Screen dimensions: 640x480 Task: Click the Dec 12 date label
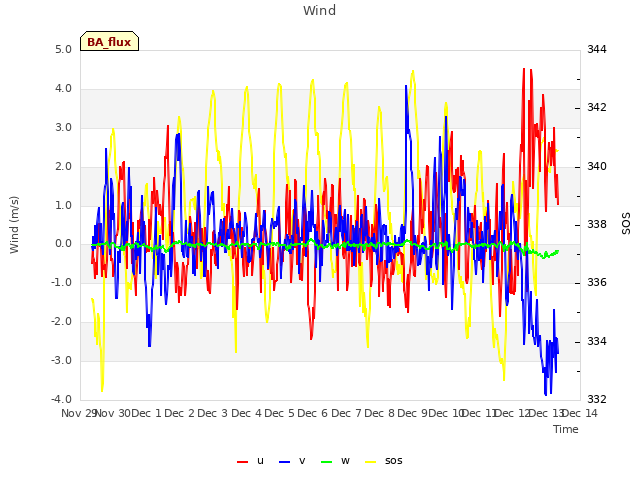click(x=513, y=413)
